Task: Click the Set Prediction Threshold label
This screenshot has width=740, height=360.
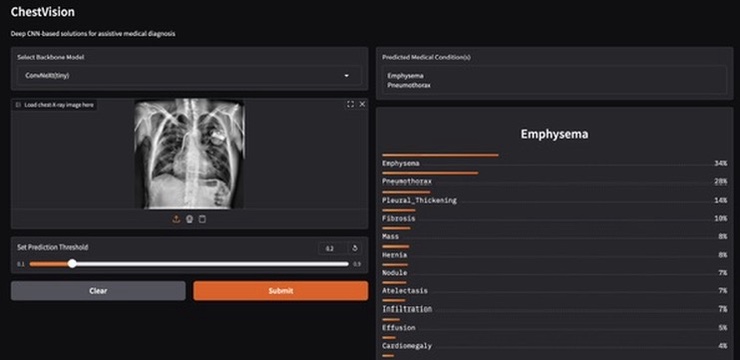Action: 53,247
